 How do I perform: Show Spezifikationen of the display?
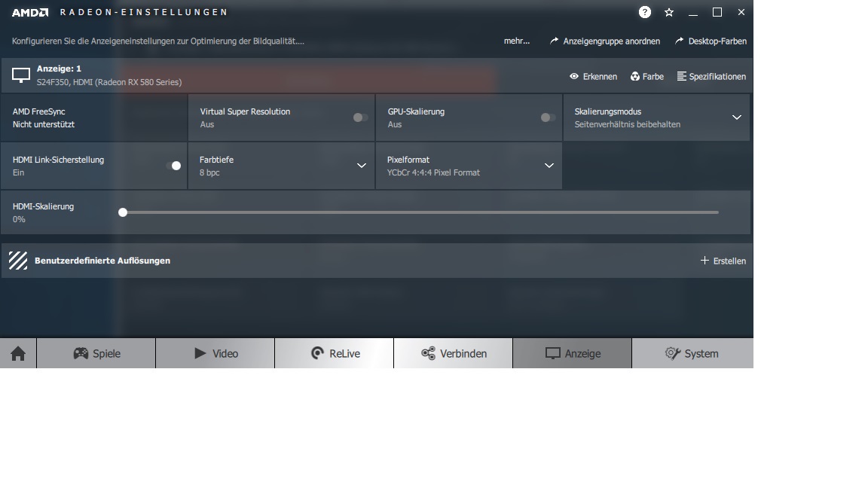[717, 76]
